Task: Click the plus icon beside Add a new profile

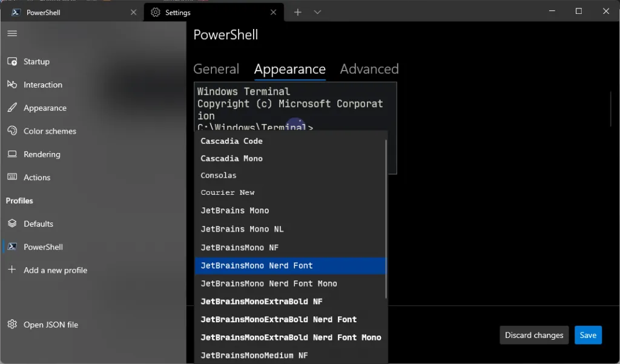Action: pos(12,270)
